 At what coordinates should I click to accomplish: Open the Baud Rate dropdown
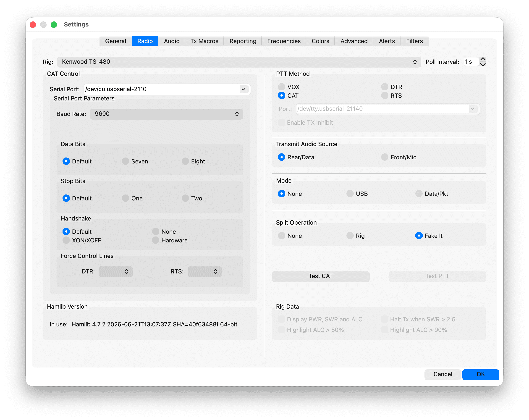coord(167,114)
